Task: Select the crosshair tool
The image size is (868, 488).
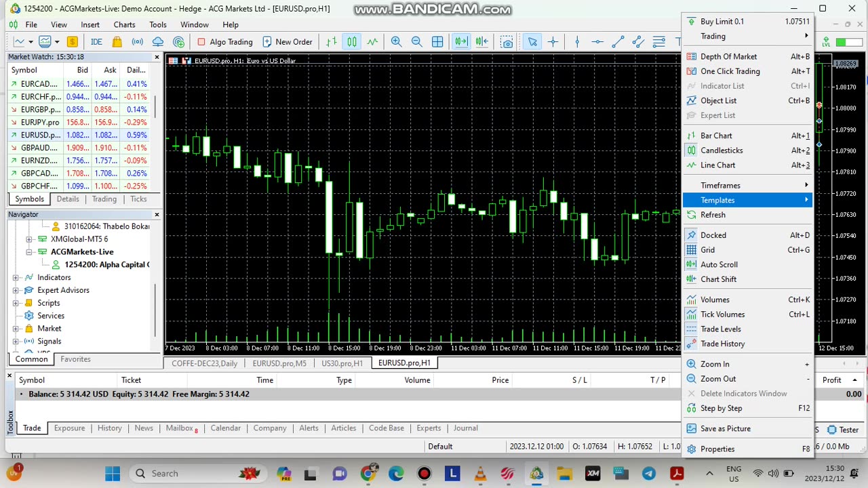Action: 553,41
